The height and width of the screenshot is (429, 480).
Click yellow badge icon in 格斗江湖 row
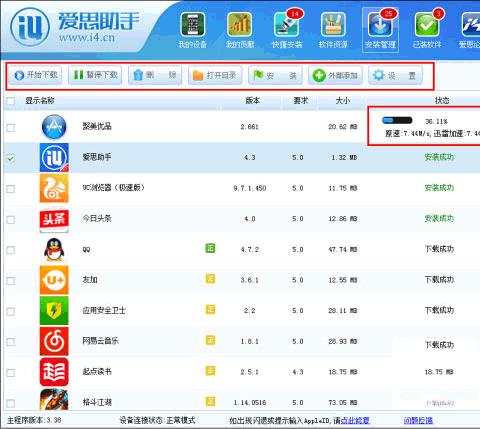(210, 401)
